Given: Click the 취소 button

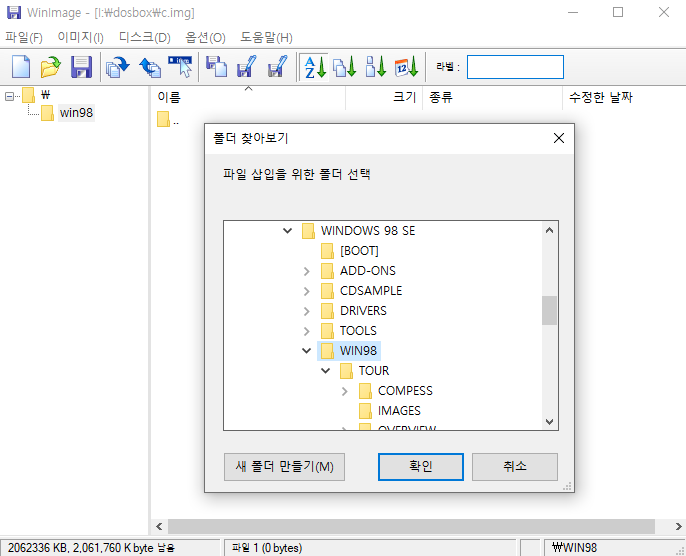Looking at the screenshot, I should point(514,467).
